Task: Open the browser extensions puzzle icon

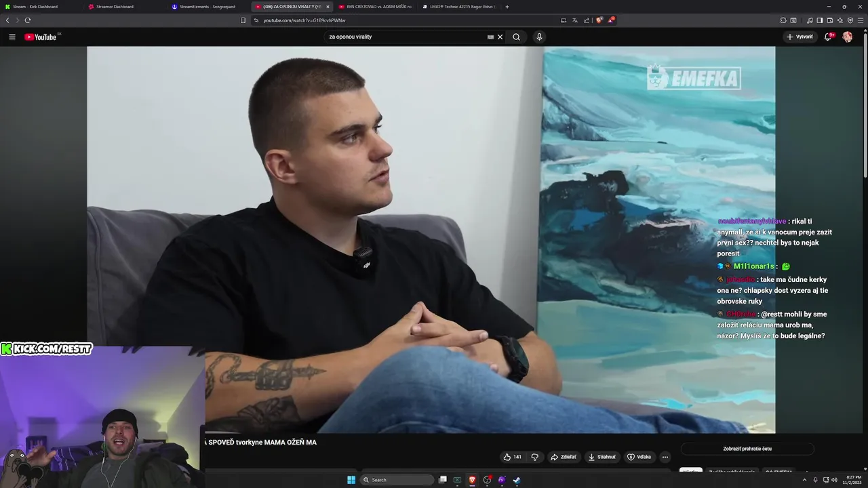Action: [x=783, y=20]
